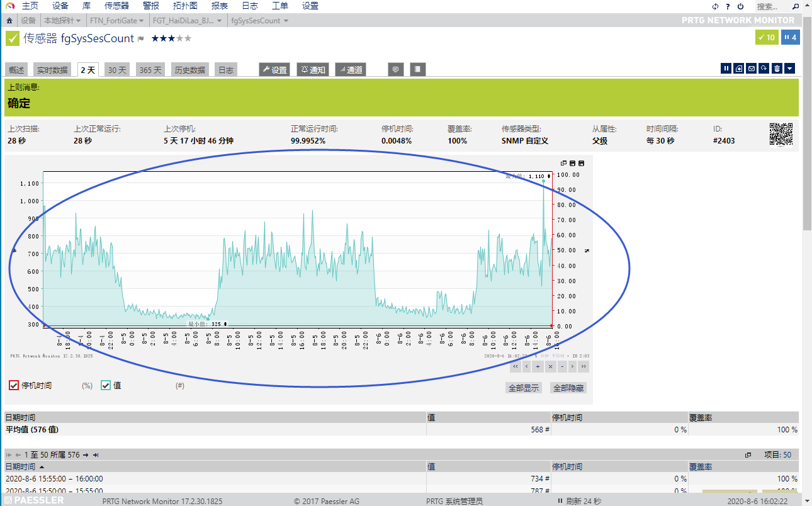Pause the sensor with the pause icon
Image resolution: width=812 pixels, height=506 pixels.
coord(726,69)
